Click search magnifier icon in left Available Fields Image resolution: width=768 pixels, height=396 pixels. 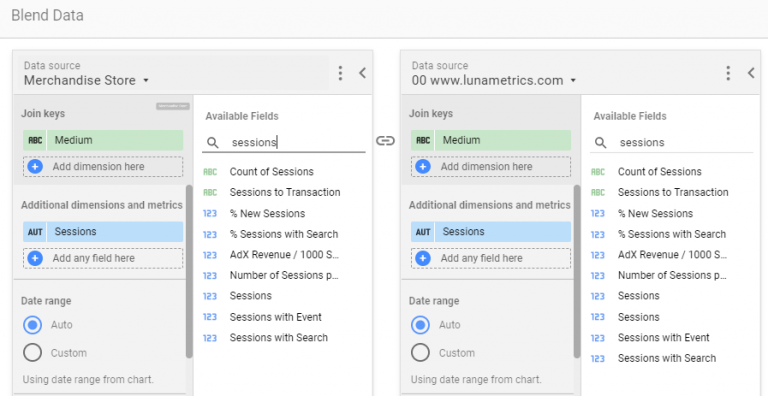213,143
